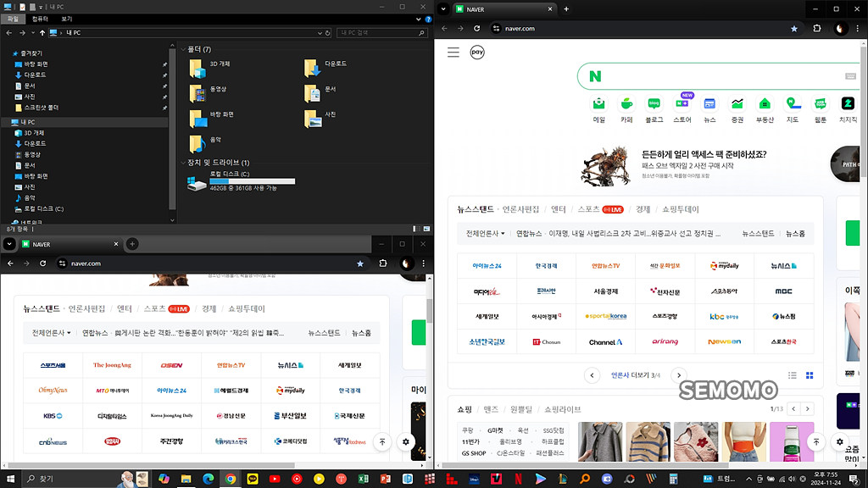Image resolution: width=868 pixels, height=488 pixels.
Task: Open settings gear on lower-left Naver page
Action: tap(406, 441)
